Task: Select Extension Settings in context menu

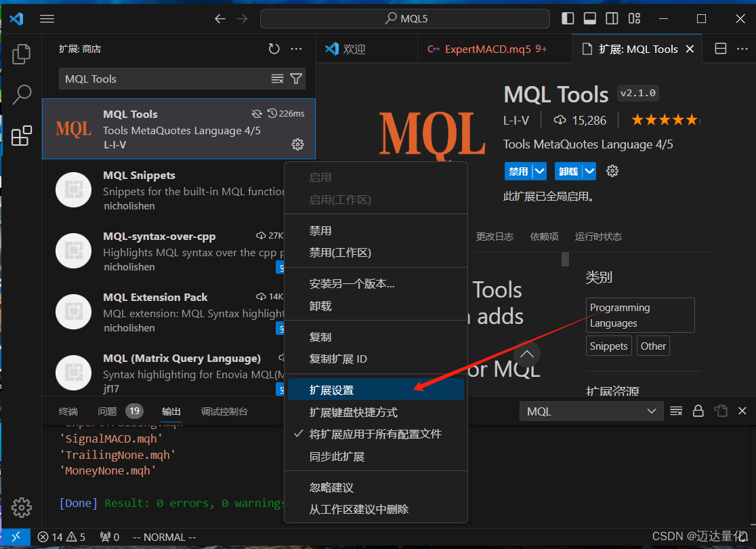Action: pos(375,390)
